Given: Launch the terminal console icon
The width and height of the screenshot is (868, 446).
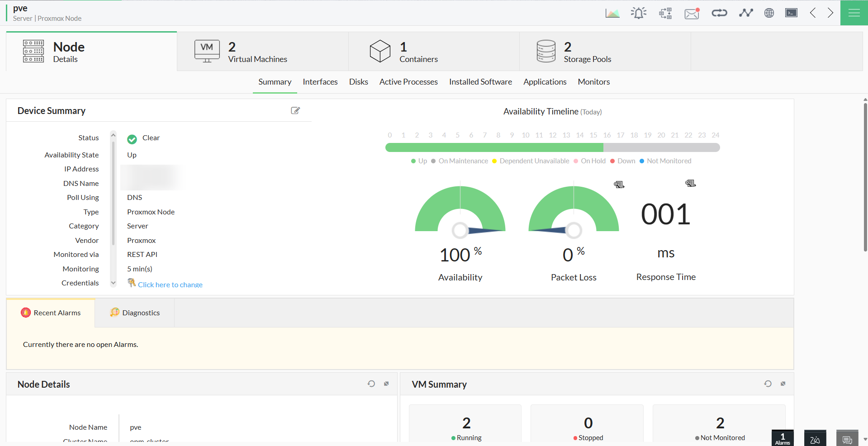Looking at the screenshot, I should point(791,13).
